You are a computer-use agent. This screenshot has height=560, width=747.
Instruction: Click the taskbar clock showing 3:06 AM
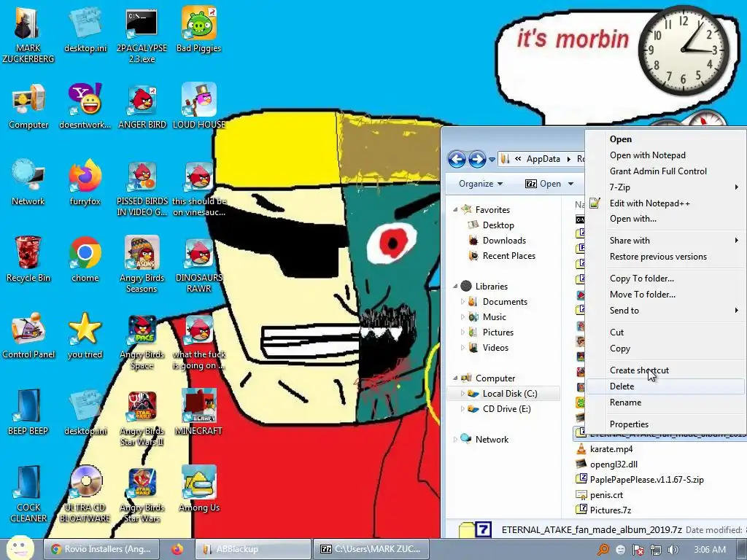click(710, 550)
